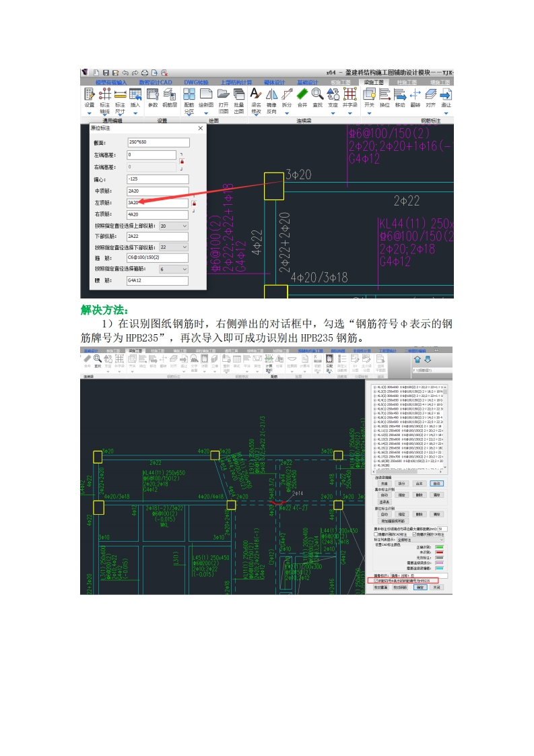Open the upper rebar diameter dropdown showing 20
534x756 pixels.
pyautogui.click(x=174, y=226)
